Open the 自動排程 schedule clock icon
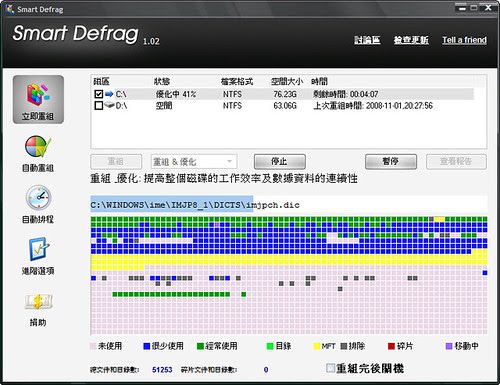Viewport: 500px width, 385px height. (38, 198)
